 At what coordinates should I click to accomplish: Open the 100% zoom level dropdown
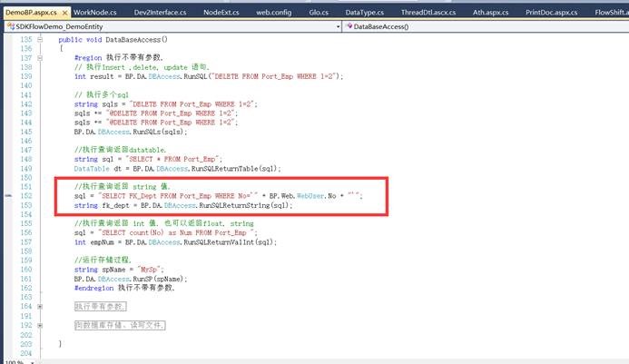tap(32, 362)
